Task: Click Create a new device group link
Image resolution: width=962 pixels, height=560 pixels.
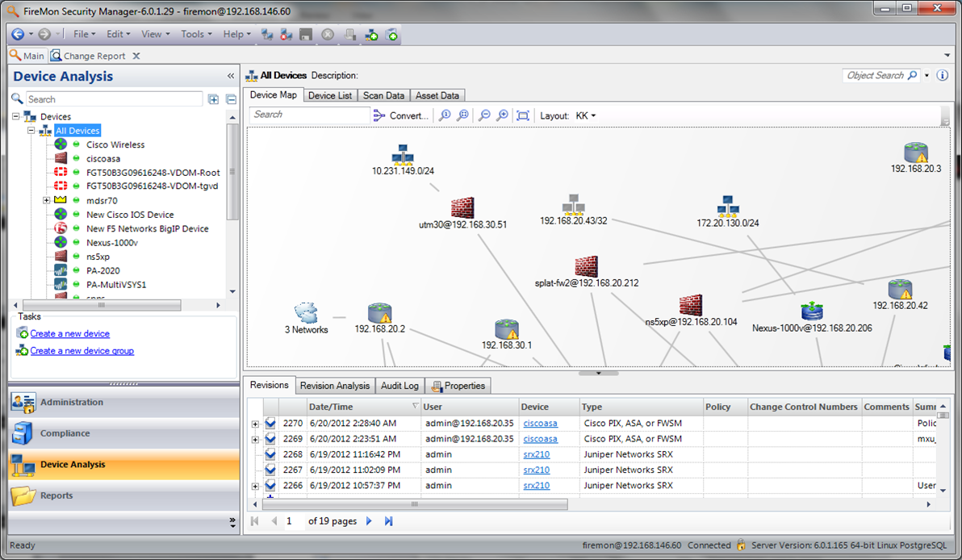Action: coord(82,351)
